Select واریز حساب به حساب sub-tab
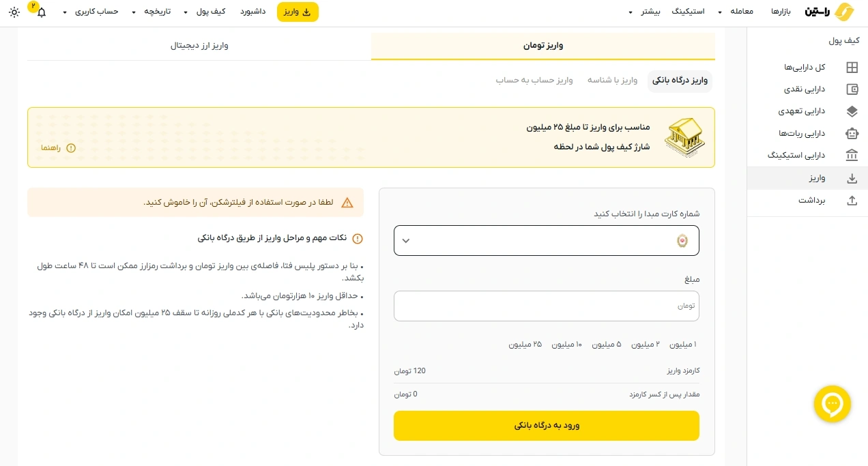Viewport: 868px width, 466px height. 534,81
